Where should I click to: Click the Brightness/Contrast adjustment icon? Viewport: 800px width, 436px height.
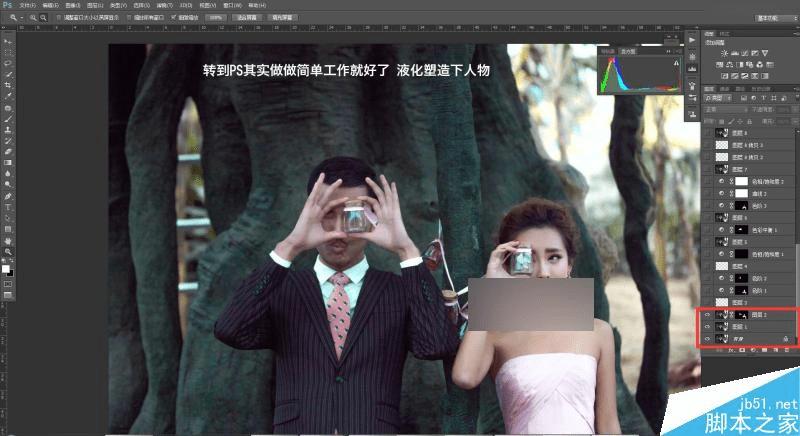[x=724, y=53]
